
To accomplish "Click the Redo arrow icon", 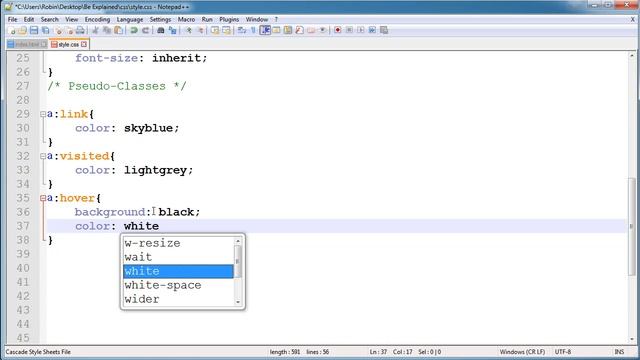I will coord(145,30).
